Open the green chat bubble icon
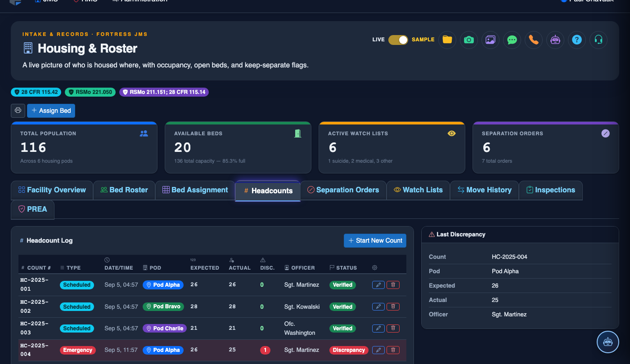 512,40
